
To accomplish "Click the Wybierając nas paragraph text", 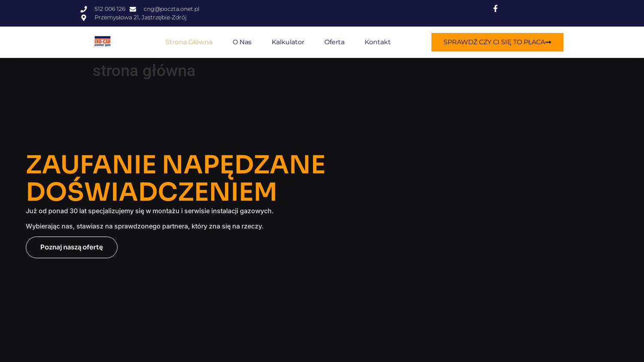I will pos(145,226).
